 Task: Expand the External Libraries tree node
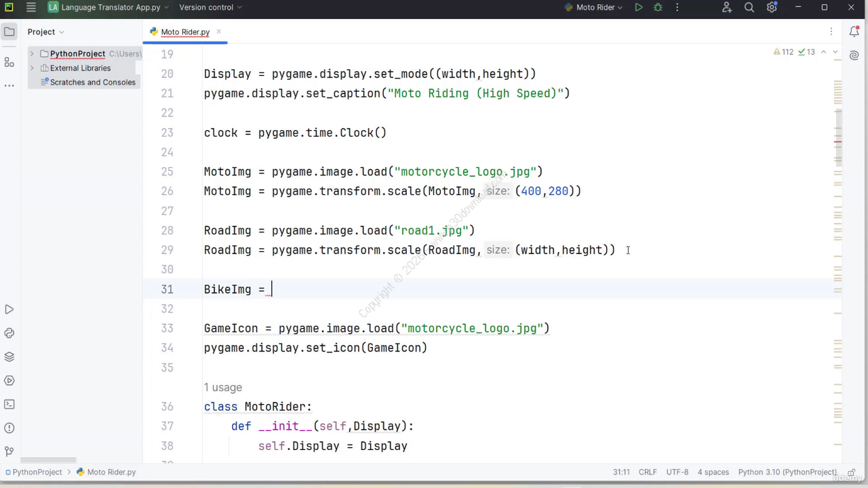tap(32, 68)
